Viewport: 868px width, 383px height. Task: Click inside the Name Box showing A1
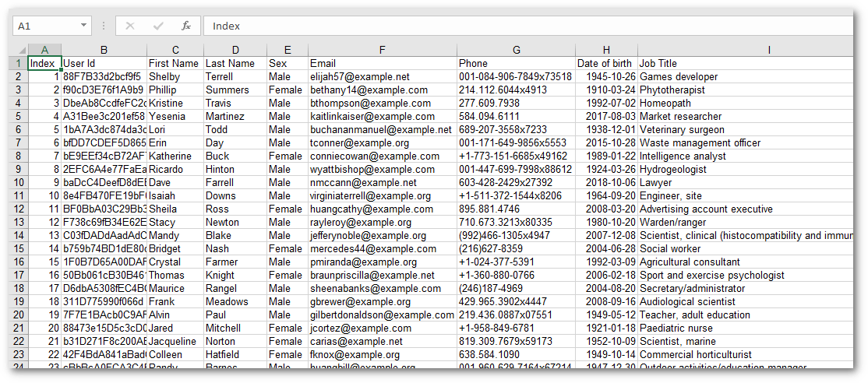pos(45,26)
